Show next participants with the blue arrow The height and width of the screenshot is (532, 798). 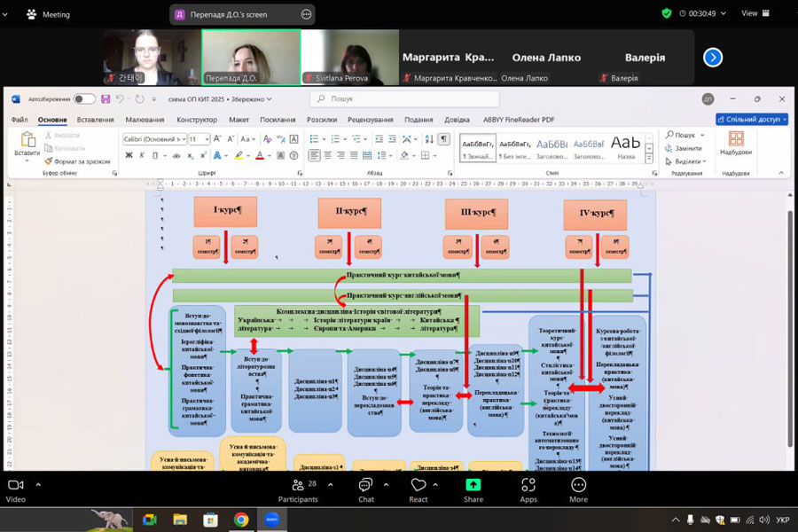click(x=713, y=57)
